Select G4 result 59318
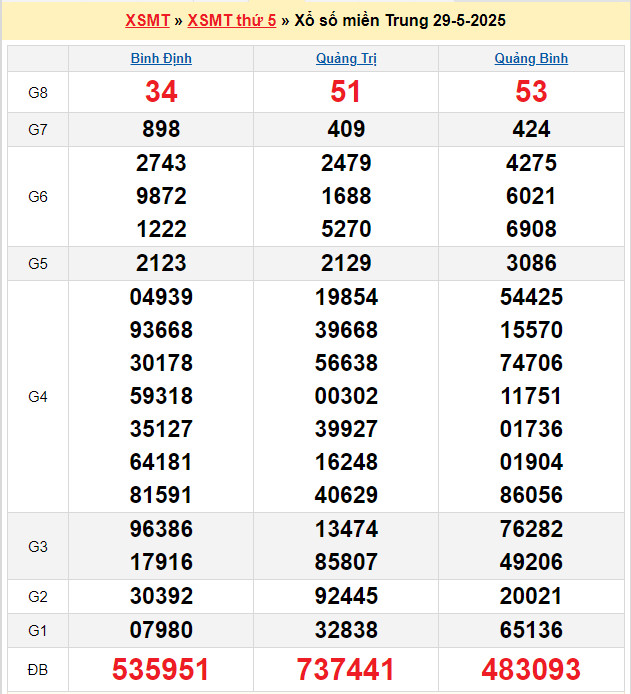 [x=161, y=396]
